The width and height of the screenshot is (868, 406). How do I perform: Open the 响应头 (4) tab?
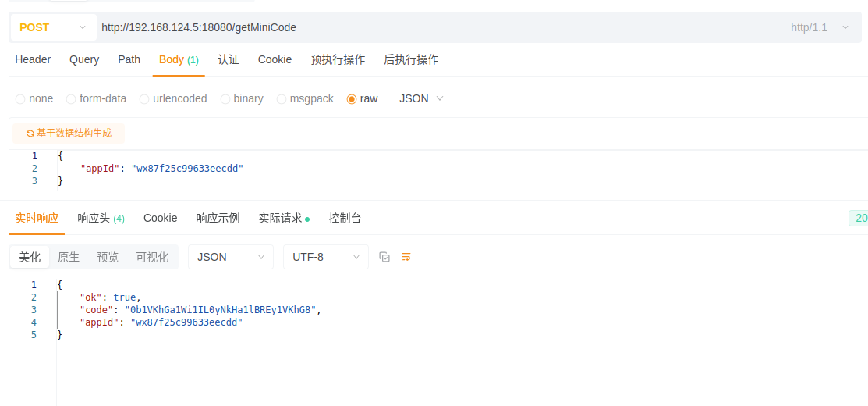pos(101,219)
